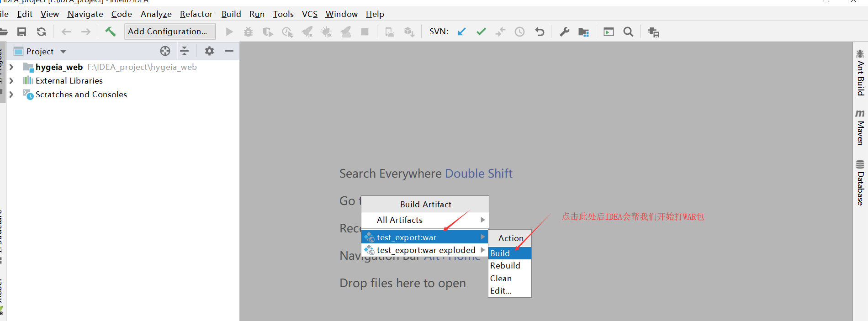This screenshot has width=868, height=321.
Task: Open the Build menu
Action: click(231, 14)
